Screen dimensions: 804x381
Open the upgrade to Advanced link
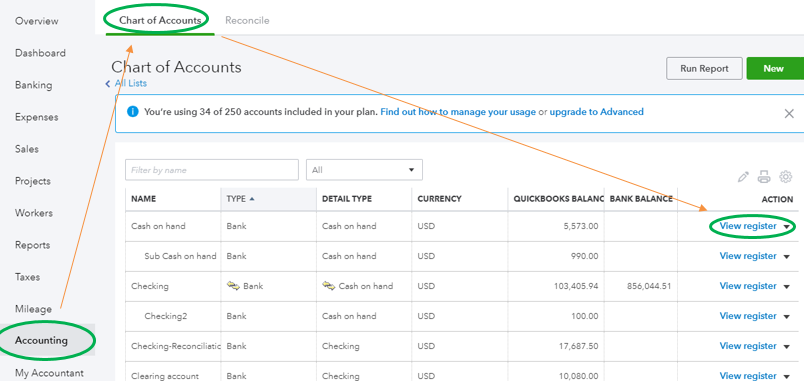[596, 112]
